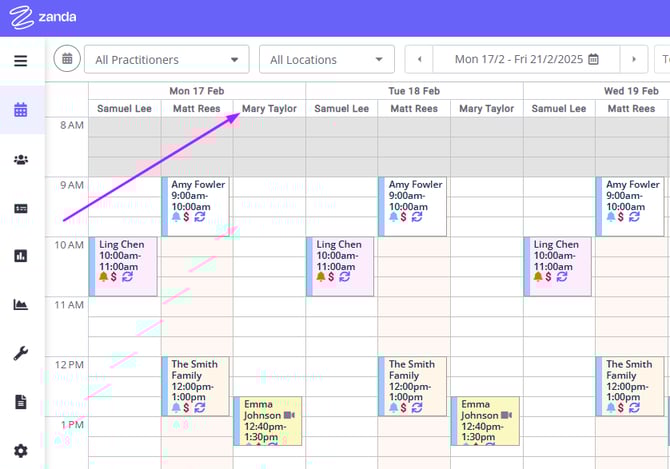Open the document icon in sidebar

(20, 402)
